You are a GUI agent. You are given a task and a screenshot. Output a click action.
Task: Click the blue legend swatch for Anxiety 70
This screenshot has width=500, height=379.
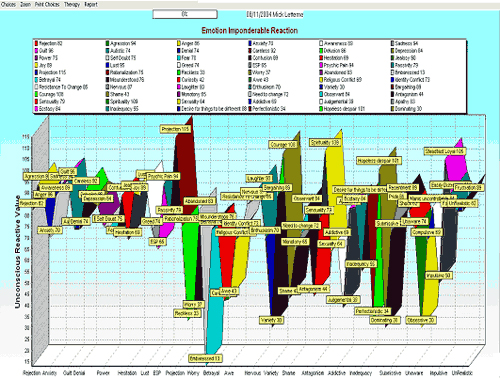point(250,43)
